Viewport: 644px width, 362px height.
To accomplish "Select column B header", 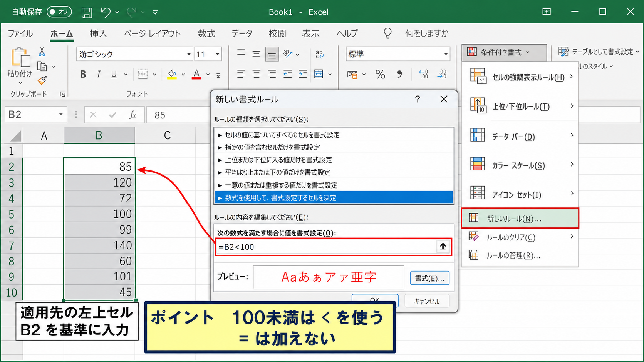I will (99, 135).
